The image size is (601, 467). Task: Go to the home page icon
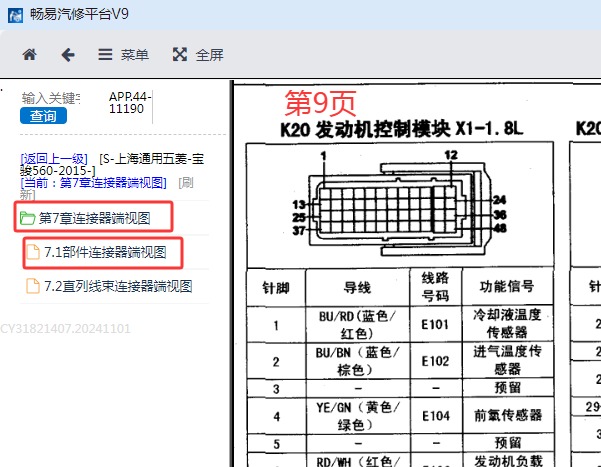30,54
